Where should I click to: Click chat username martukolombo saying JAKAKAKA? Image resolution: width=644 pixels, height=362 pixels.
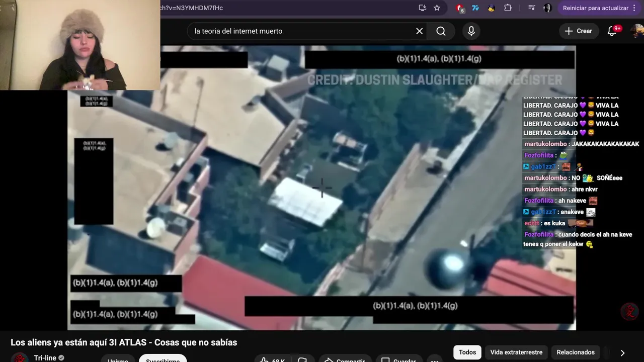click(545, 144)
